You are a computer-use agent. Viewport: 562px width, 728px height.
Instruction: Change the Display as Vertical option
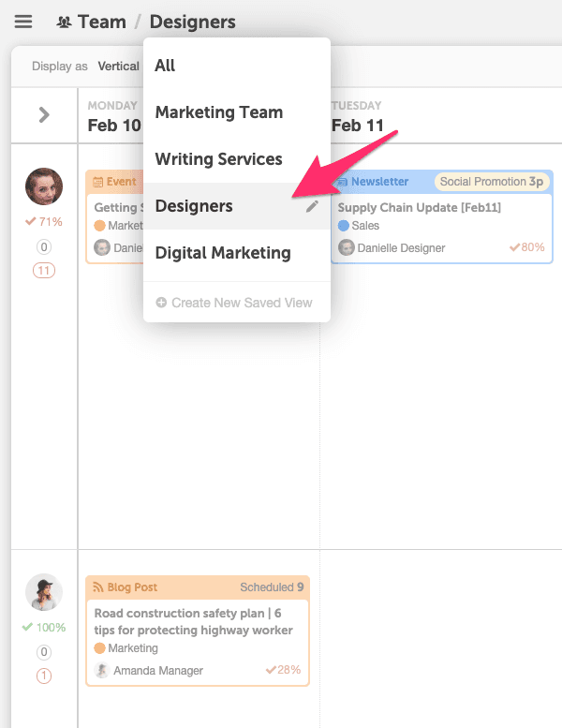coord(118,67)
